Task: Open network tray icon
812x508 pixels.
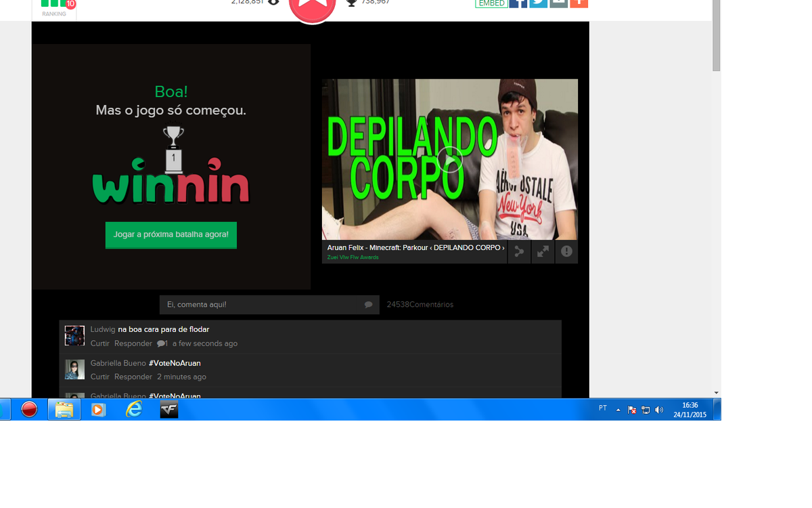Action: [646, 410]
